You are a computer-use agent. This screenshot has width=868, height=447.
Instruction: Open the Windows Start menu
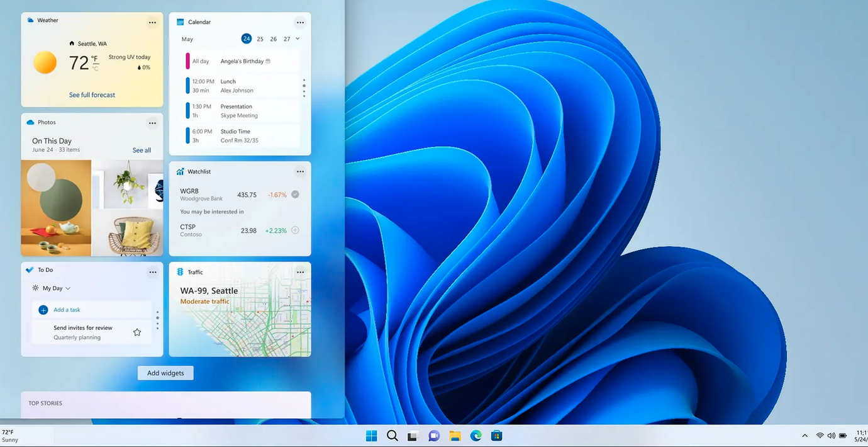tap(372, 436)
